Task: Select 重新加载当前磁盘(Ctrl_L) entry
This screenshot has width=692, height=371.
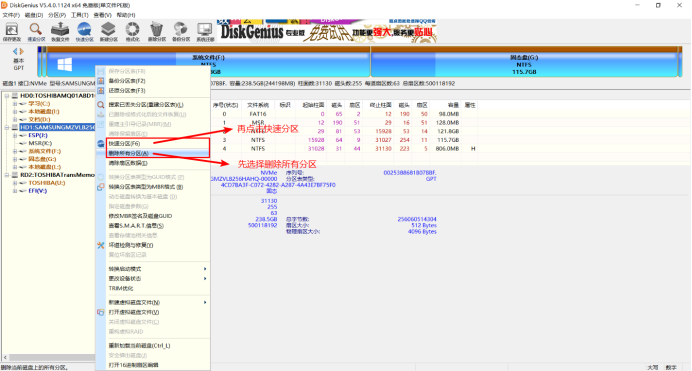Action: point(153,345)
